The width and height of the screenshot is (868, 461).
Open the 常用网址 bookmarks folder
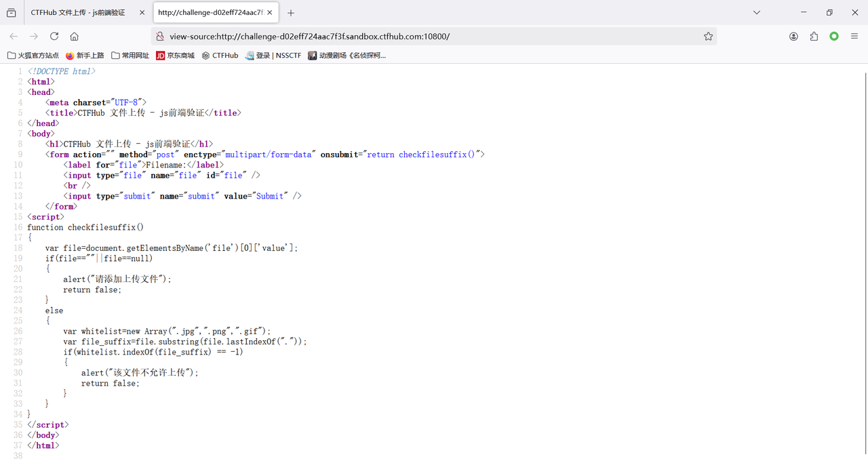pyautogui.click(x=130, y=56)
